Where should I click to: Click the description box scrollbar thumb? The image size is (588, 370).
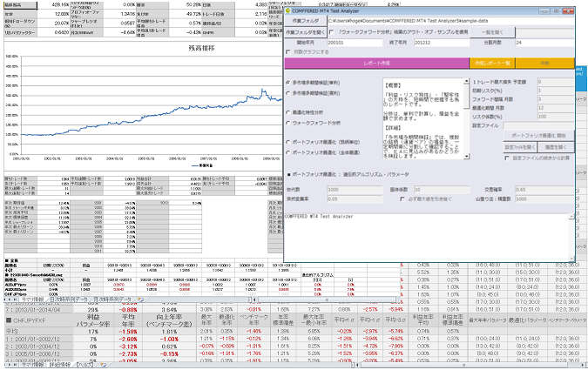(x=467, y=97)
